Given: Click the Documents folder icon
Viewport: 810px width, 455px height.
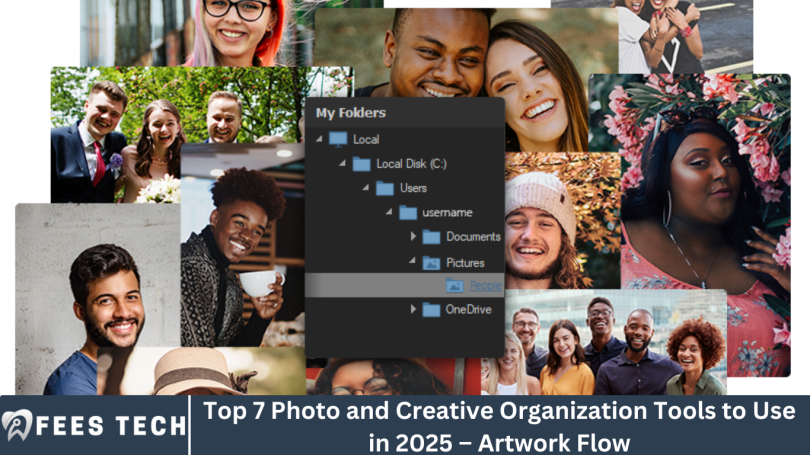Looking at the screenshot, I should click(x=431, y=237).
